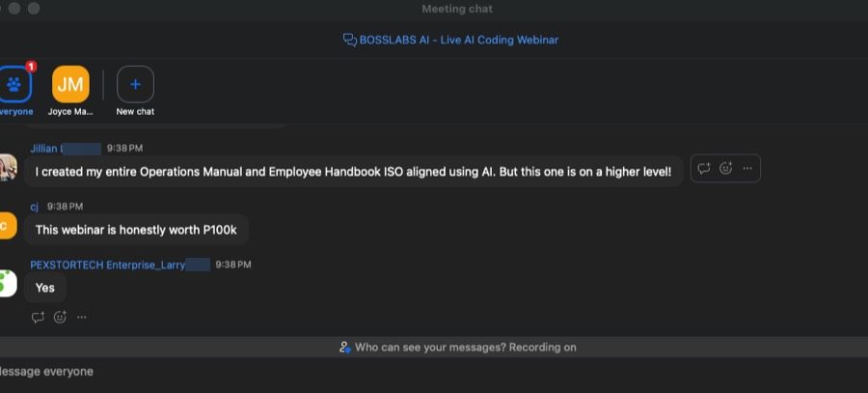Open chat with Joyce Ma...

(x=70, y=85)
